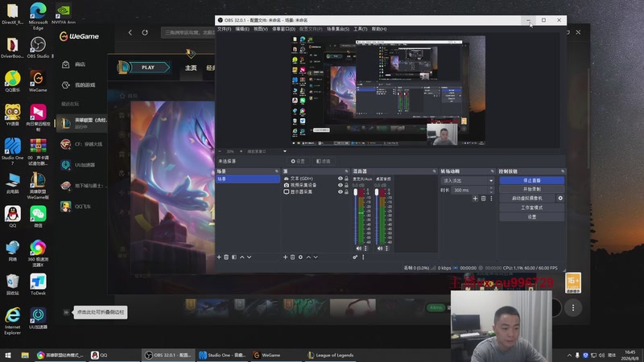The width and height of the screenshot is (644, 362).
Task: Open scene filters icon in the Scenes panel toolbar
Action: point(234,257)
